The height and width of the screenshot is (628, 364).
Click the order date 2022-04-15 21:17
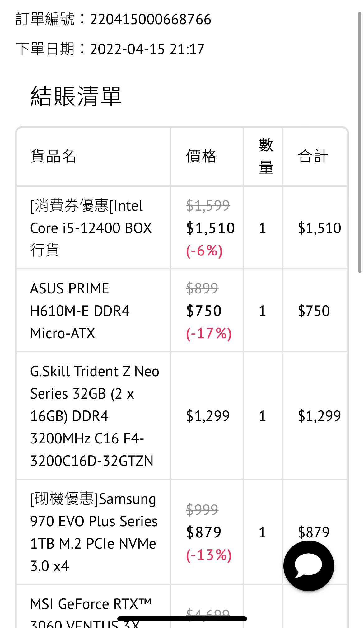click(x=147, y=49)
